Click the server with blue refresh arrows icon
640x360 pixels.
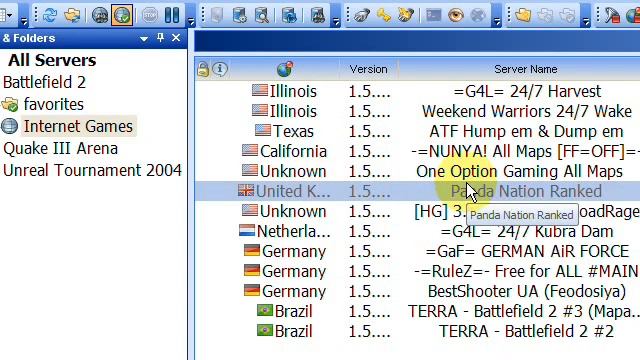[x=289, y=15]
